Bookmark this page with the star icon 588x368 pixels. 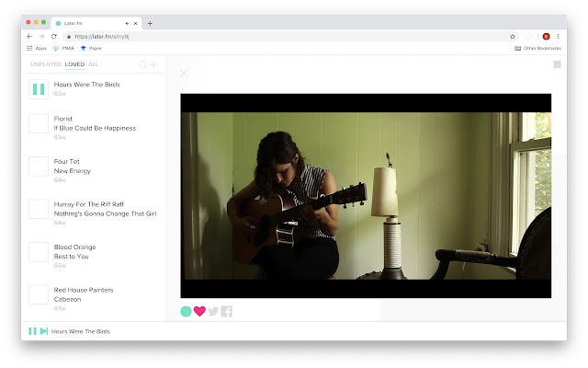pyautogui.click(x=513, y=36)
